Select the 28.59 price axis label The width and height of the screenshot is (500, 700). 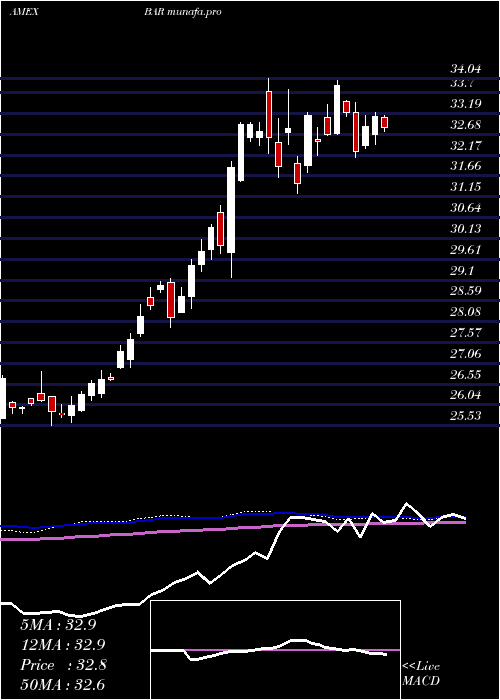pos(465,291)
